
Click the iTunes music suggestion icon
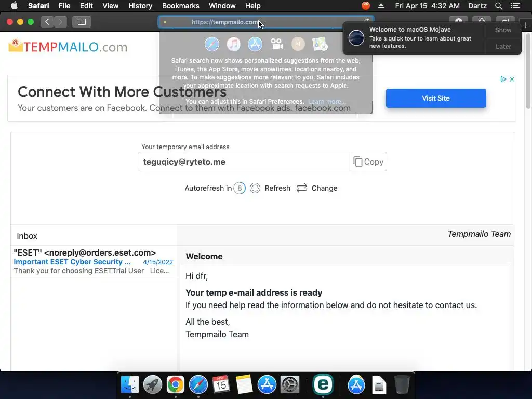(x=233, y=44)
